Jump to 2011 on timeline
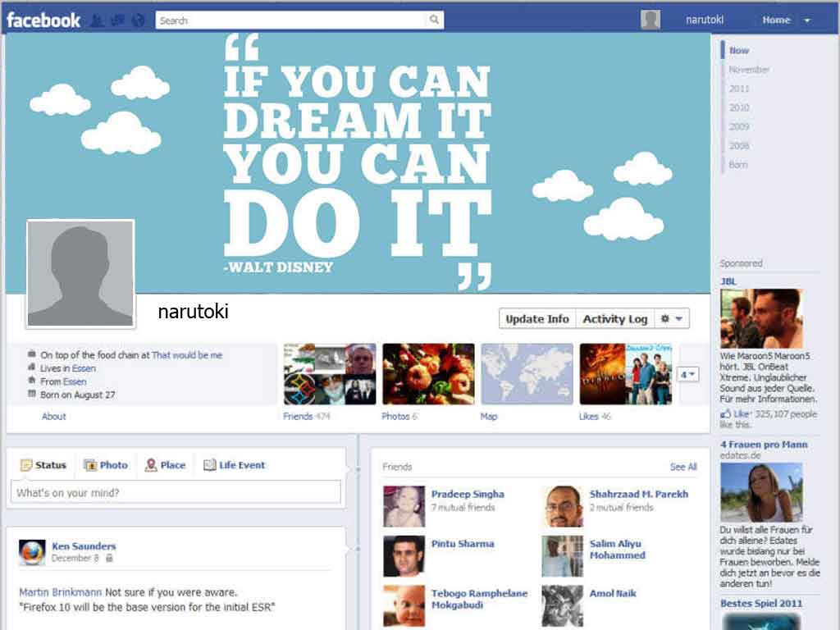This screenshot has width=840, height=630. click(739, 89)
